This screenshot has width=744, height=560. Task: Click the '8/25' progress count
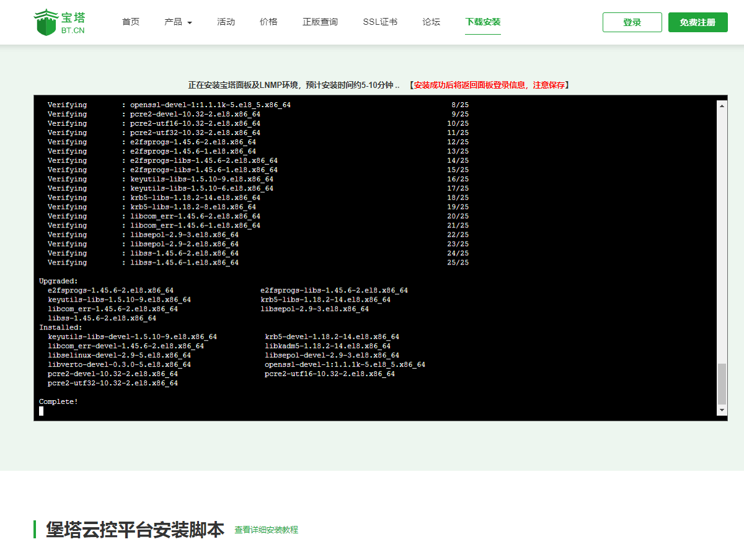[460, 105]
